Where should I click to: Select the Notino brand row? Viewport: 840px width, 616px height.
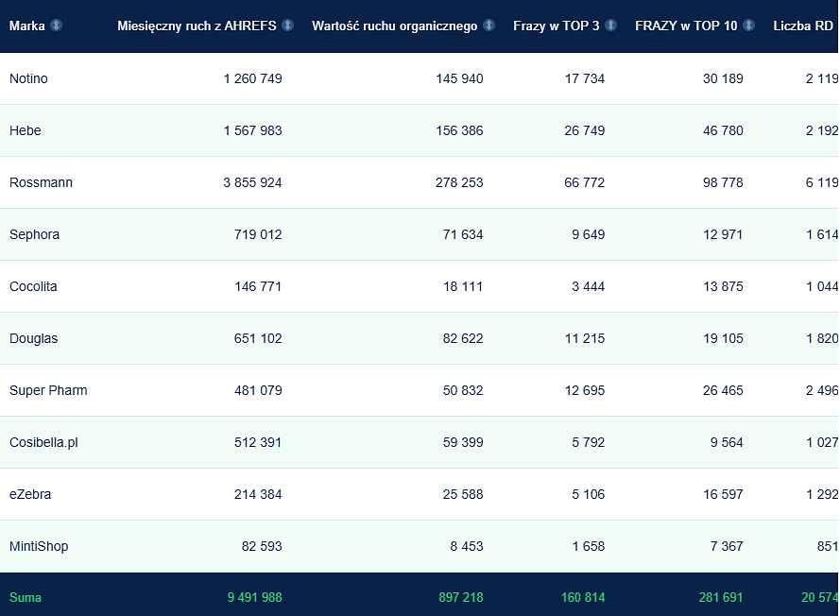(x=419, y=78)
